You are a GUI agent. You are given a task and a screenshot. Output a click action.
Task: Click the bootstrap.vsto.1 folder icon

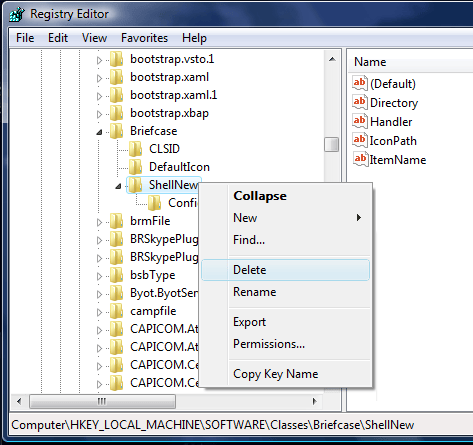[x=117, y=59]
